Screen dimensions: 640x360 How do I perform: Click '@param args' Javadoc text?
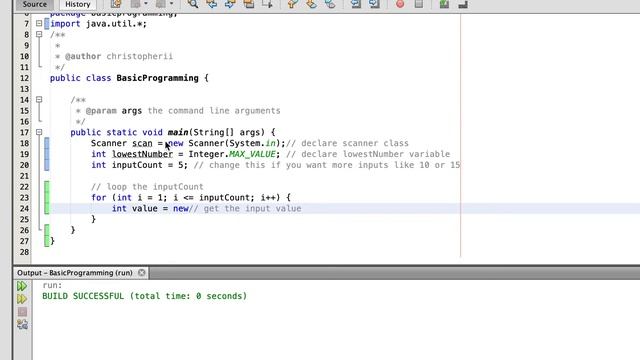114,111
